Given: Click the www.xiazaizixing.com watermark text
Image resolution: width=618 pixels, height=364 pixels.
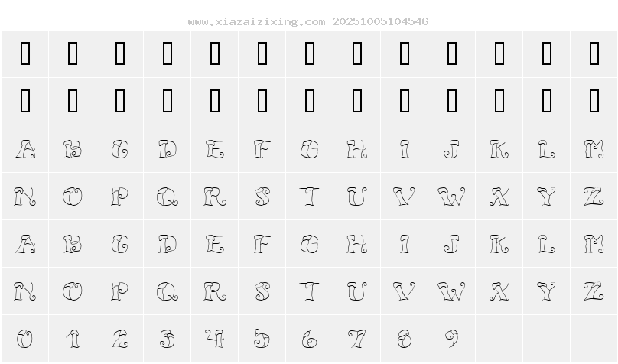Looking at the screenshot, I should 256,22.
